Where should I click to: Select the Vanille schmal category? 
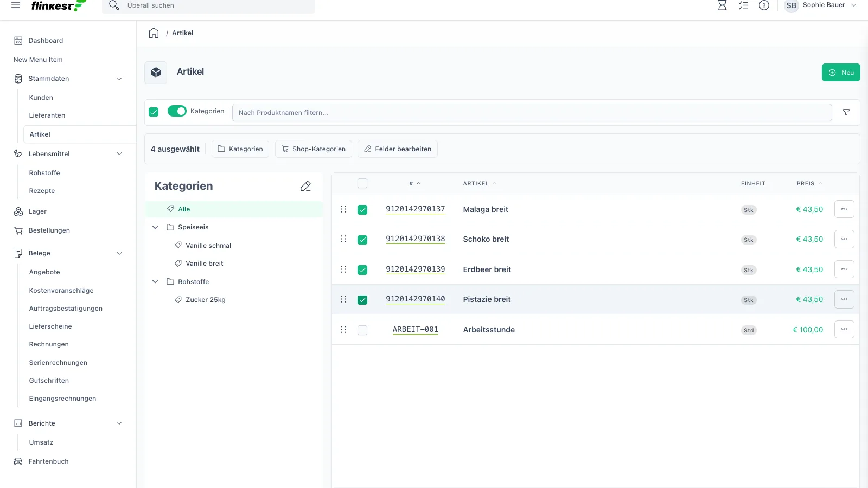pos(208,246)
